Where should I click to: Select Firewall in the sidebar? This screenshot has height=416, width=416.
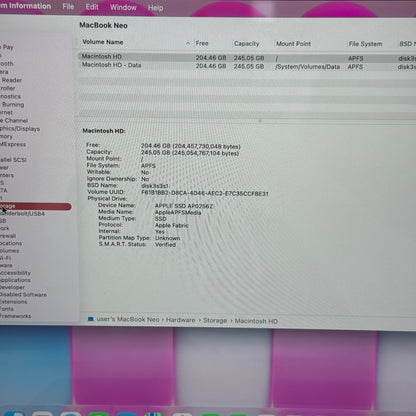(x=8, y=236)
